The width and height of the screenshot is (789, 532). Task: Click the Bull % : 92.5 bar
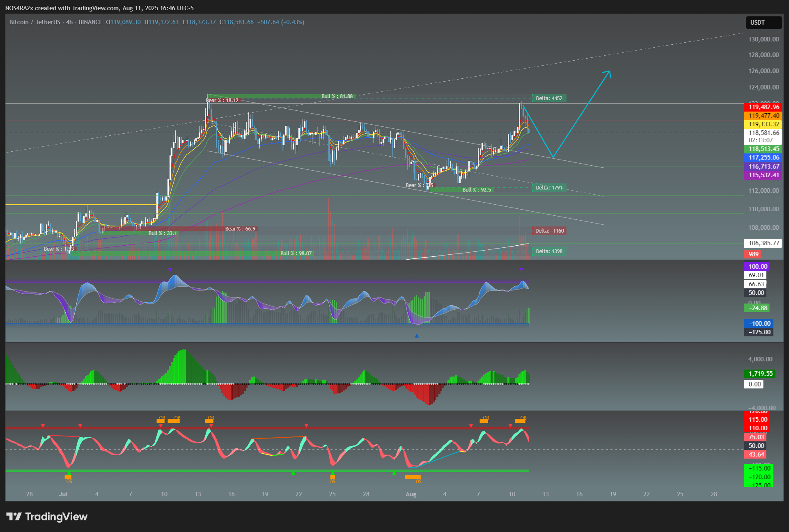coord(461,190)
